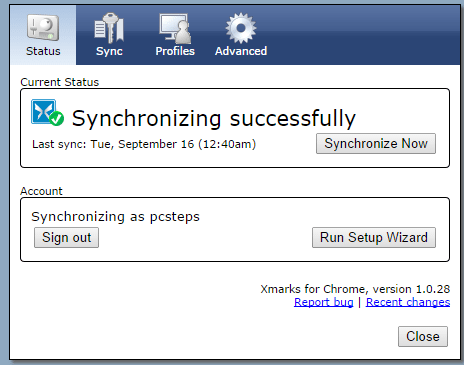Switch to the Status tab label
The image size is (464, 365).
click(x=43, y=51)
